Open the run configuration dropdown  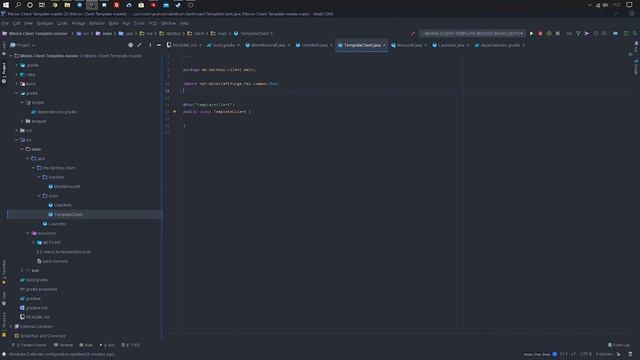[473, 33]
